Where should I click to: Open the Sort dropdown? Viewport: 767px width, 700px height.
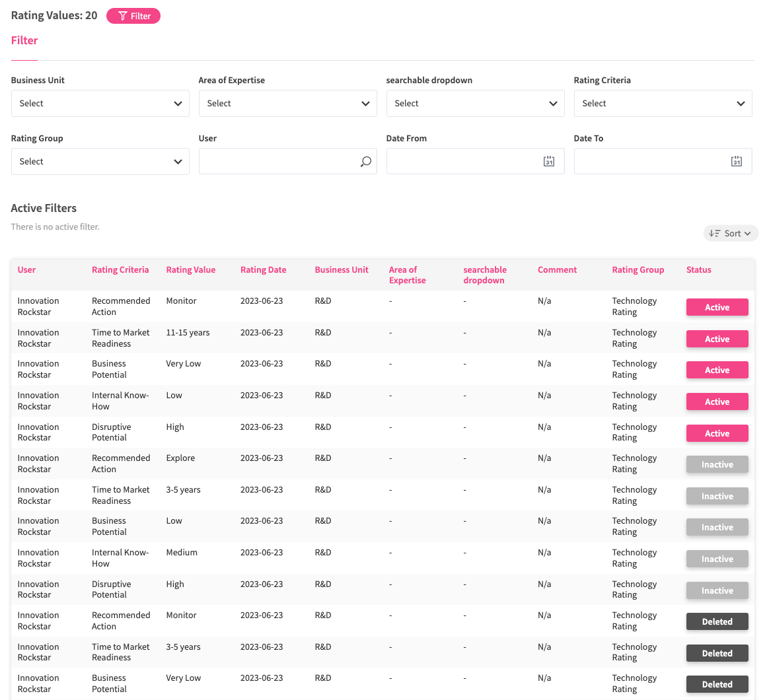[730, 233]
